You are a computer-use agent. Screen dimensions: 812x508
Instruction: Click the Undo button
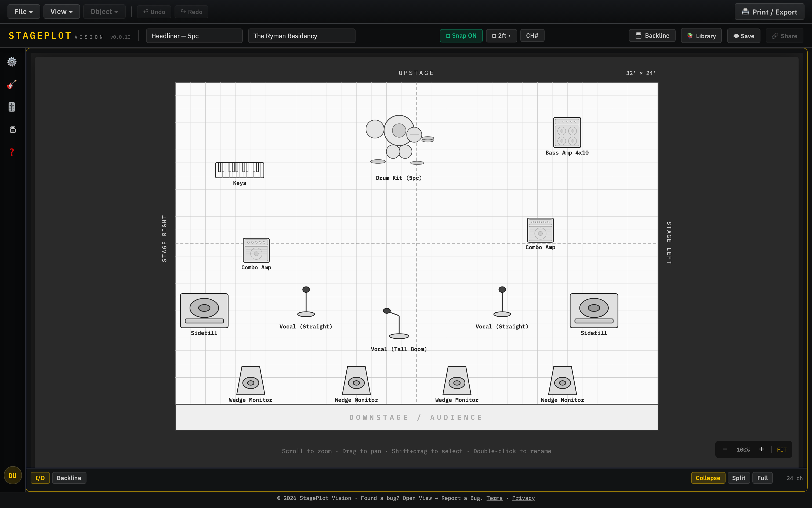tap(154, 12)
